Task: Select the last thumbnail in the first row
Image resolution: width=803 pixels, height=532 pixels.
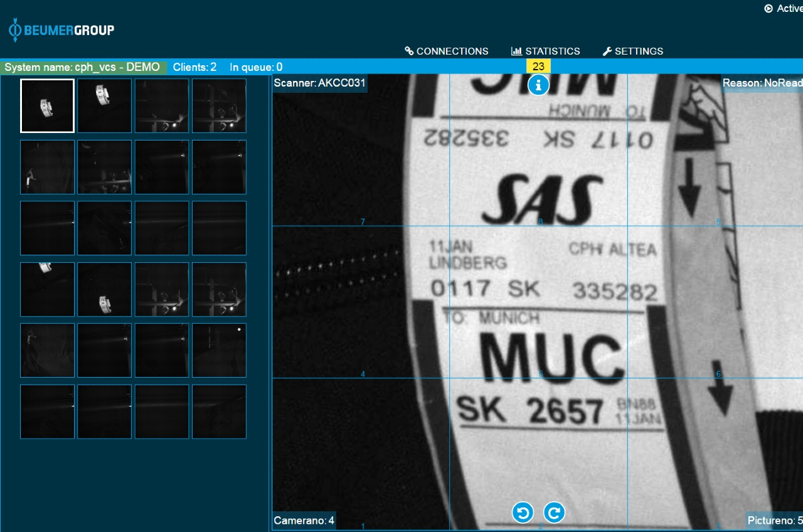Action: tap(219, 105)
